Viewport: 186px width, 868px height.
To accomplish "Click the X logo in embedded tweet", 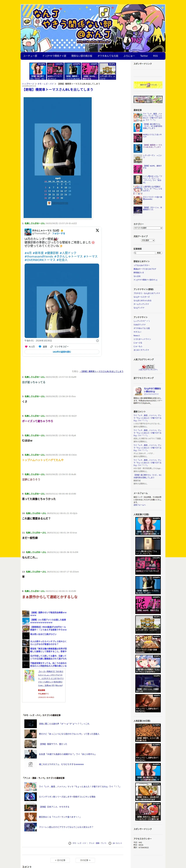I will click(x=97, y=230).
